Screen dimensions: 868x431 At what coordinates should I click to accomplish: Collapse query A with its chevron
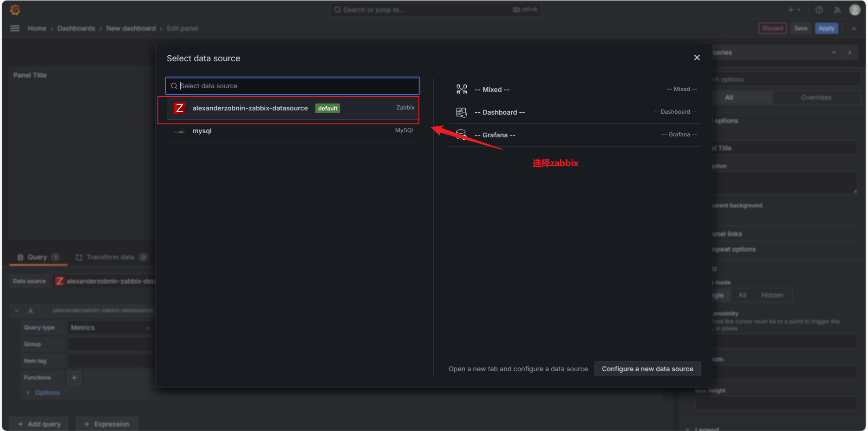[x=17, y=311]
